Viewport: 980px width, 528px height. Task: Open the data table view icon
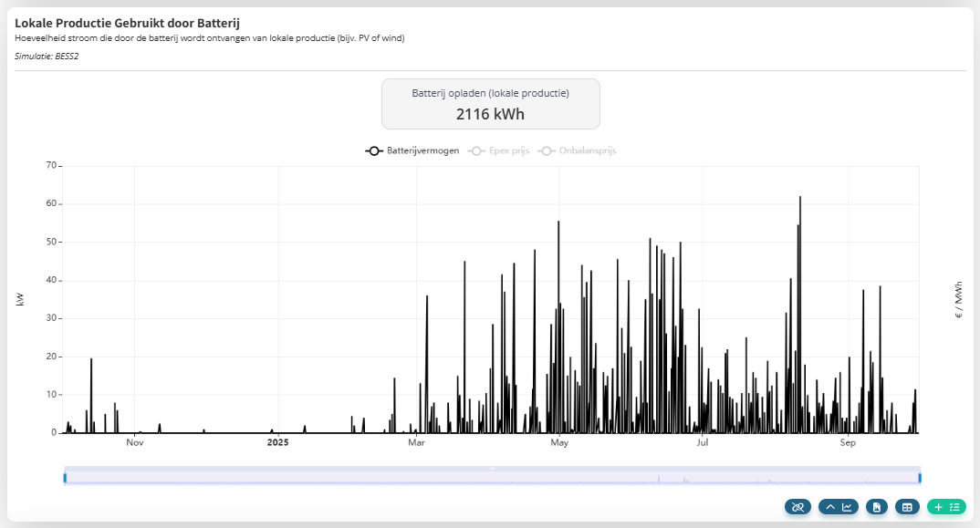(906, 507)
